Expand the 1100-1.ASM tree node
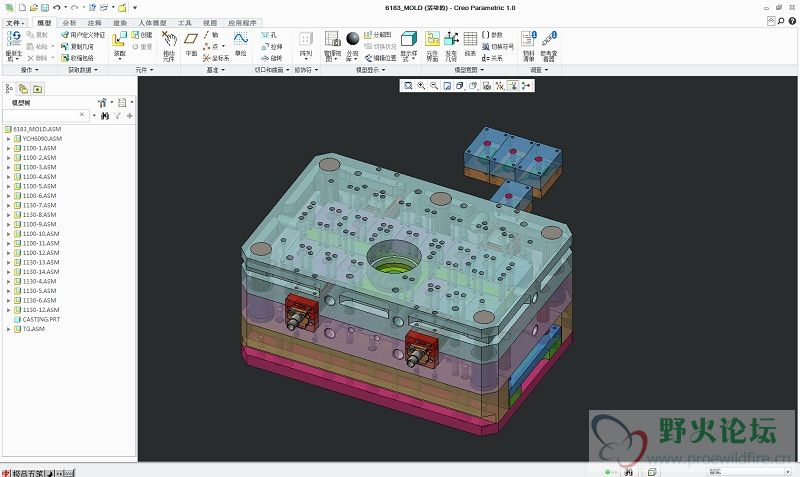The height and width of the screenshot is (477, 800). [x=9, y=148]
